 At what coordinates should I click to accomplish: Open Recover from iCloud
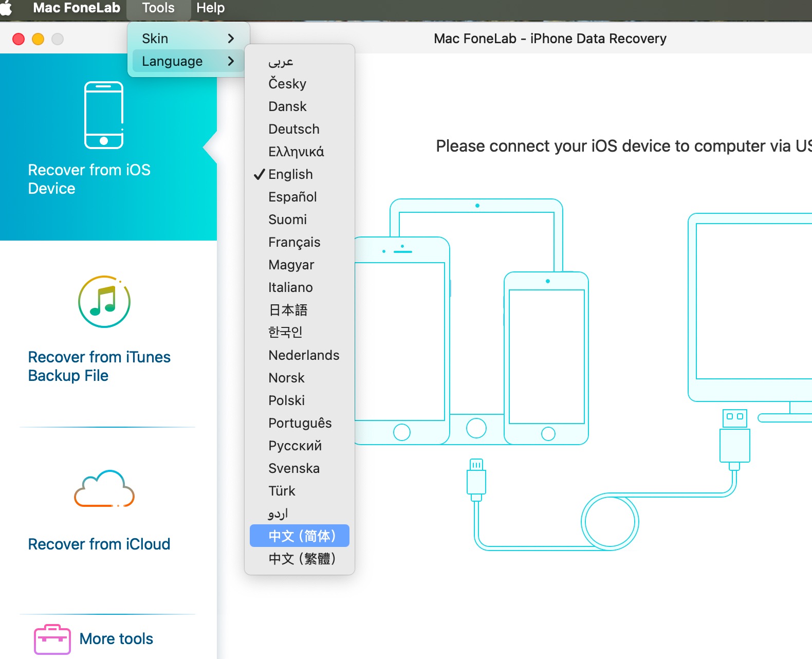click(99, 544)
